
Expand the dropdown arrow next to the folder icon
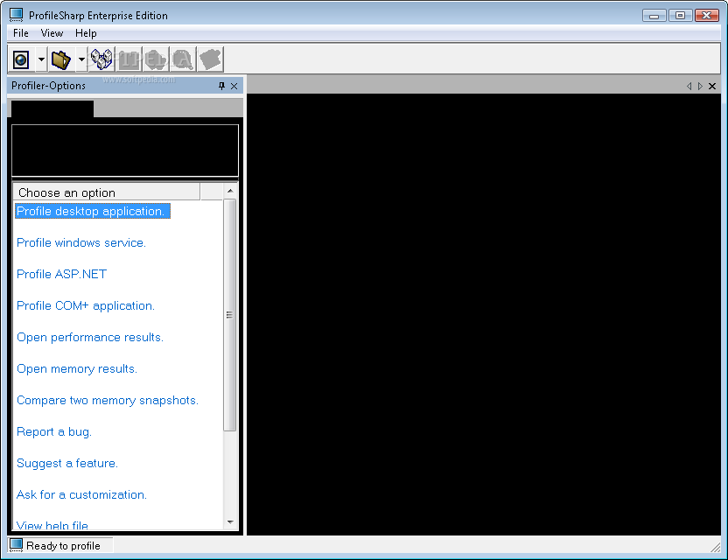(x=81, y=59)
